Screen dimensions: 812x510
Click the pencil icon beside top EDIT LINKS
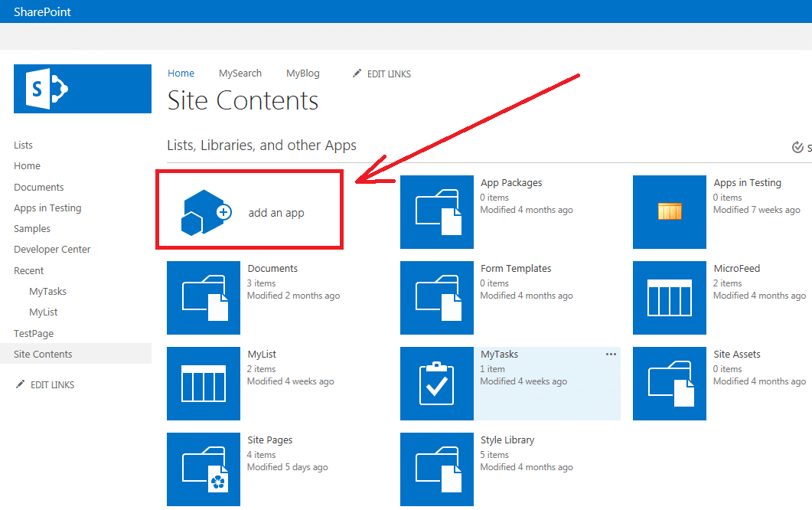357,74
